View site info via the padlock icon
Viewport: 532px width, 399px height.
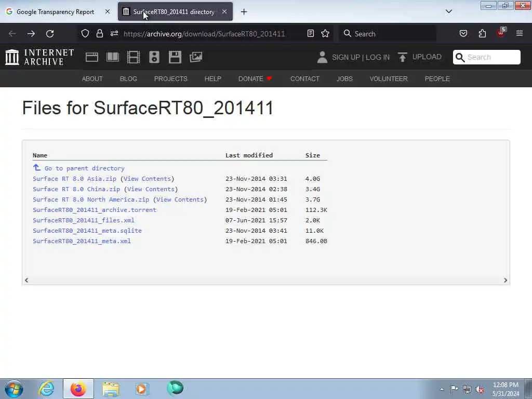coord(99,33)
